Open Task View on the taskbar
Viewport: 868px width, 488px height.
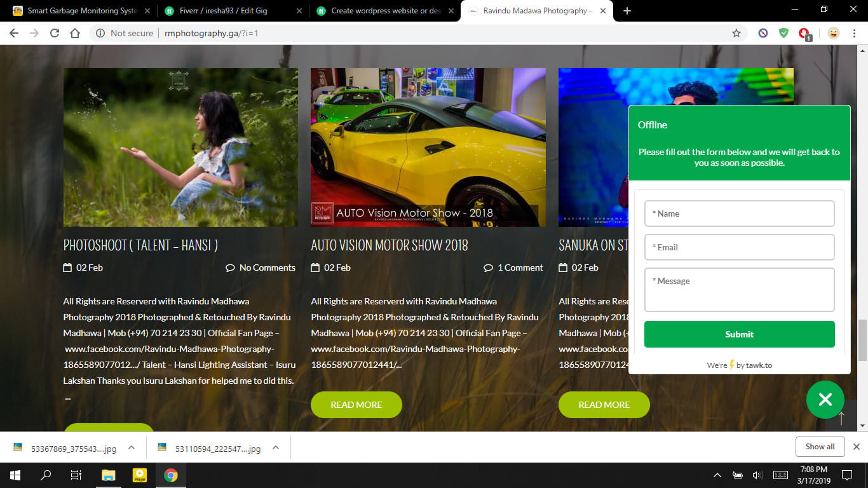76,475
